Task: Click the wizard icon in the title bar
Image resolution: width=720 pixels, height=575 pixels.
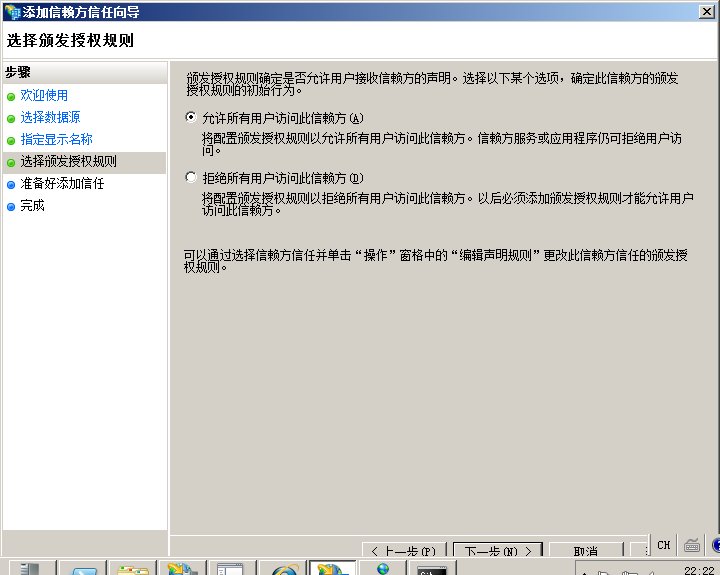Action: [x=12, y=12]
